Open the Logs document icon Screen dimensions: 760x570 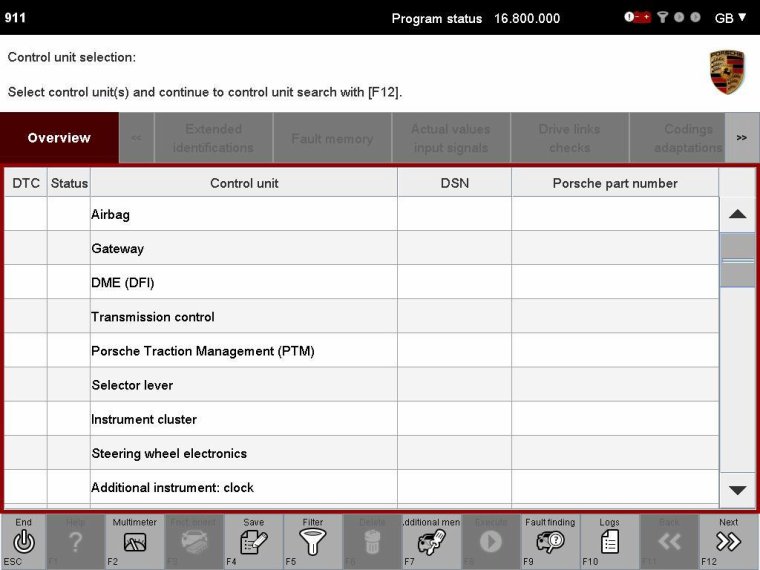click(x=609, y=541)
